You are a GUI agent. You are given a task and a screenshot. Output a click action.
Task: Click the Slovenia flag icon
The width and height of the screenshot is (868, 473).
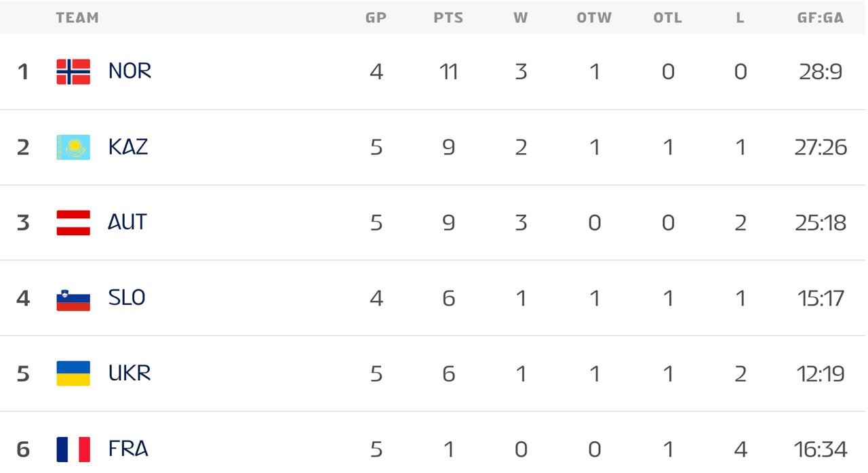pos(73,298)
